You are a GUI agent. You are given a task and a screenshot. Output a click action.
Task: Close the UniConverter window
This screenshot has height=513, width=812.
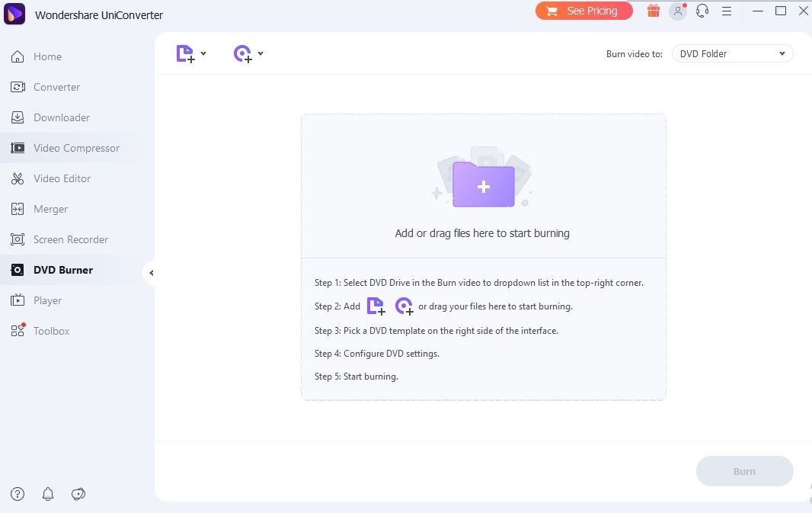point(804,11)
